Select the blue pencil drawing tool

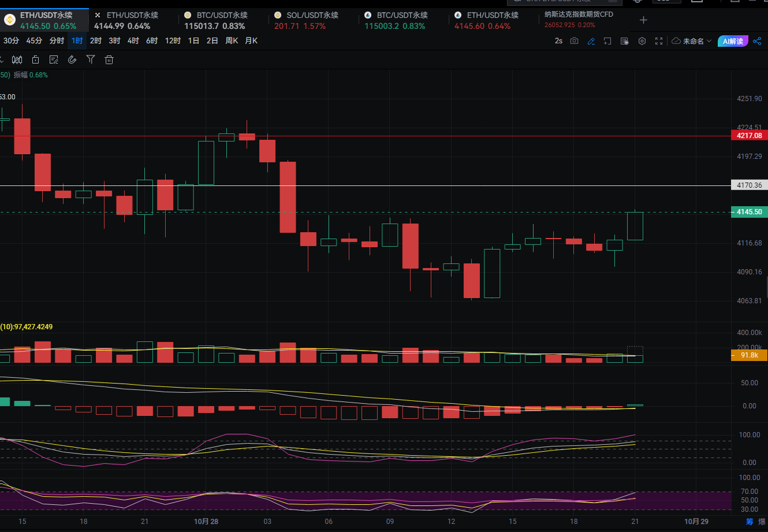coord(591,41)
